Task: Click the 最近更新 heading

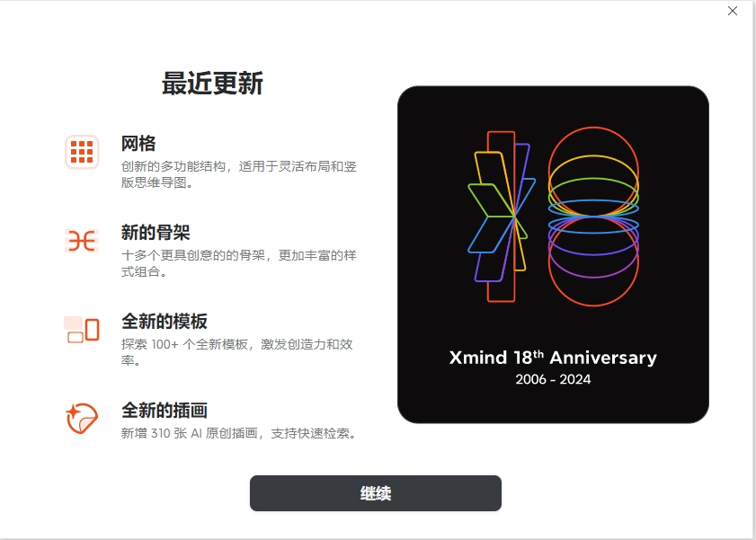Action: pyautogui.click(x=212, y=84)
